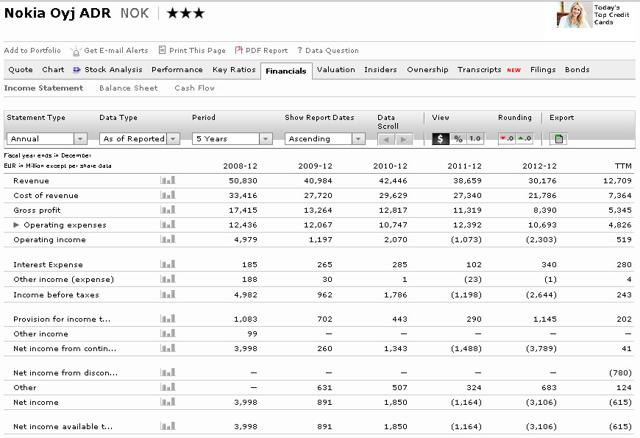
Task: Open the Gross profit chart icon
Action: [x=168, y=209]
